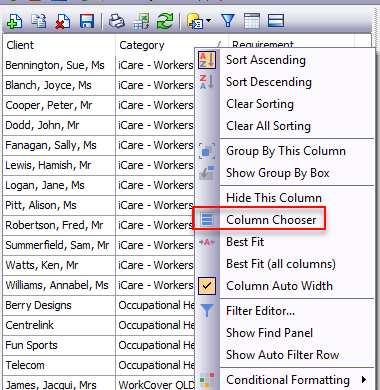The width and height of the screenshot is (380, 390).
Task: Select Best Fit (all columns)
Action: click(281, 264)
